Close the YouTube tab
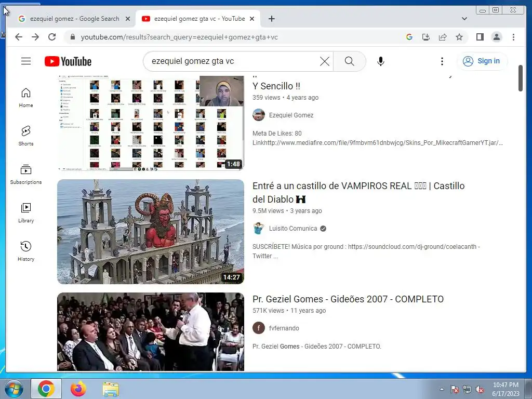This screenshot has height=399, width=532. (x=252, y=19)
